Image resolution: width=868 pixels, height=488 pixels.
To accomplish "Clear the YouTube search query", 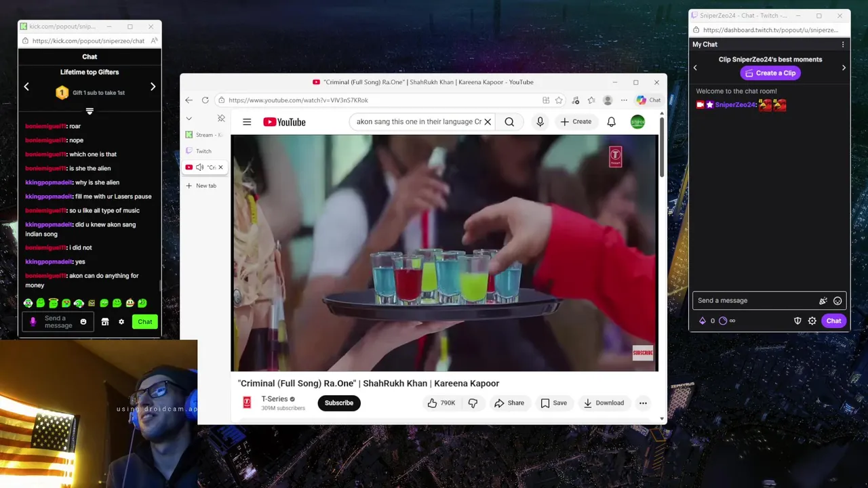I will point(487,122).
